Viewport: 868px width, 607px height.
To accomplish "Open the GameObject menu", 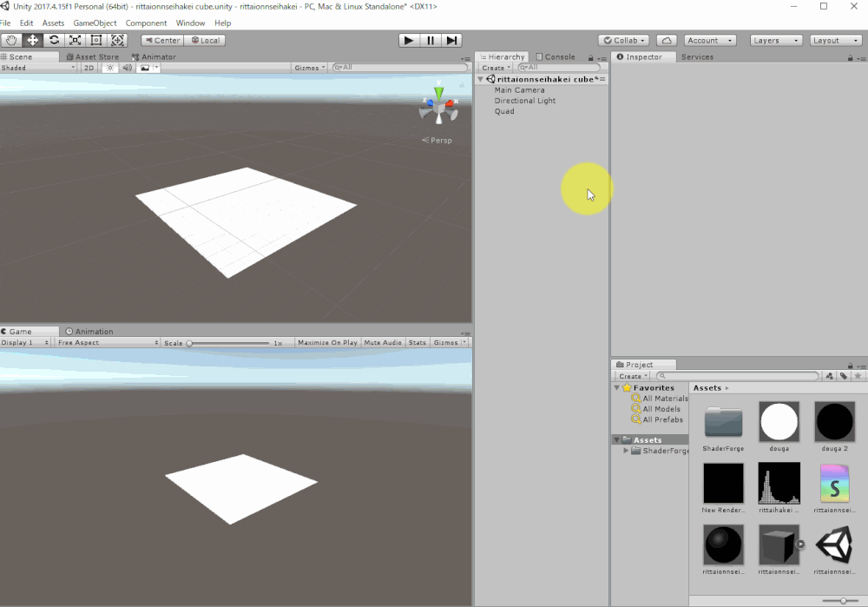I will point(95,23).
